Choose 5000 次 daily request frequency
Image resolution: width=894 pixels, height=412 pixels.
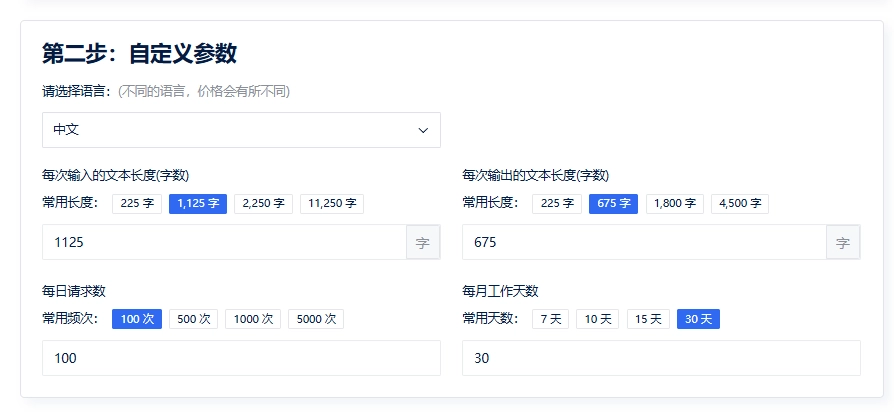point(316,319)
